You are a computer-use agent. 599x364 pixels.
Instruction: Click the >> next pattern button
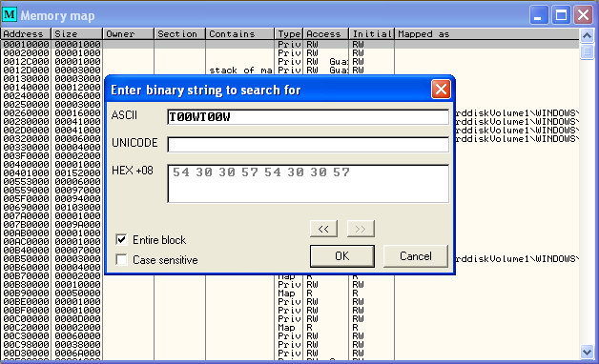[x=361, y=229]
